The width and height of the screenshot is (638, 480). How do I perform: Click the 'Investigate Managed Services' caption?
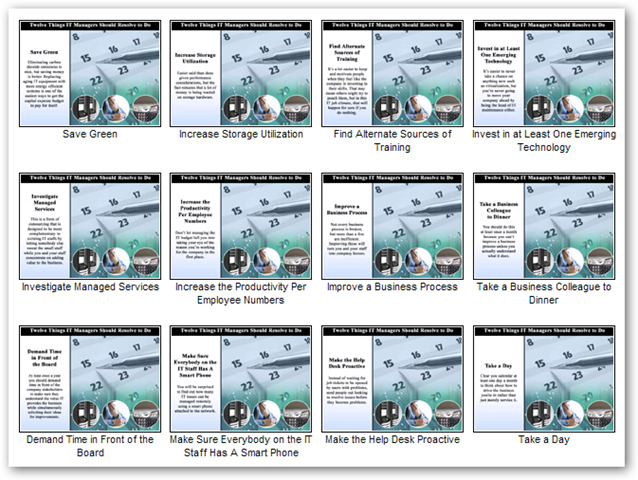(88, 287)
